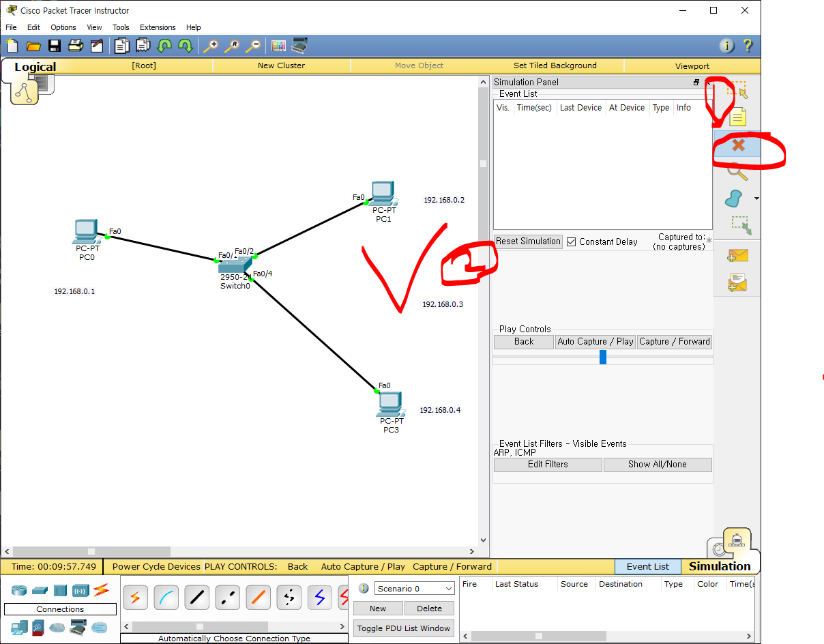Viewport: 824px width, 644px height.
Task: Choose the Inspect magnifier tool
Action: [737, 171]
